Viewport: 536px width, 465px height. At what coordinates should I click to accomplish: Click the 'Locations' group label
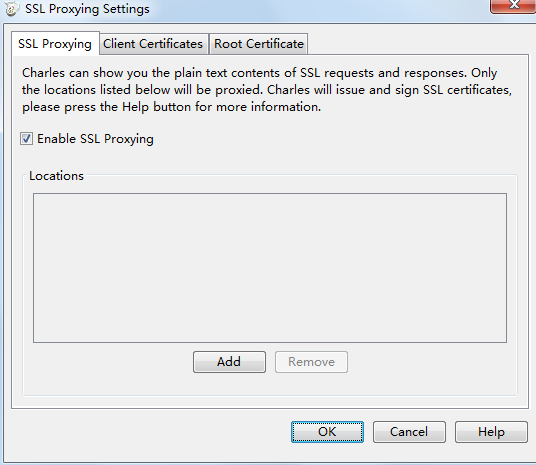coord(56,176)
